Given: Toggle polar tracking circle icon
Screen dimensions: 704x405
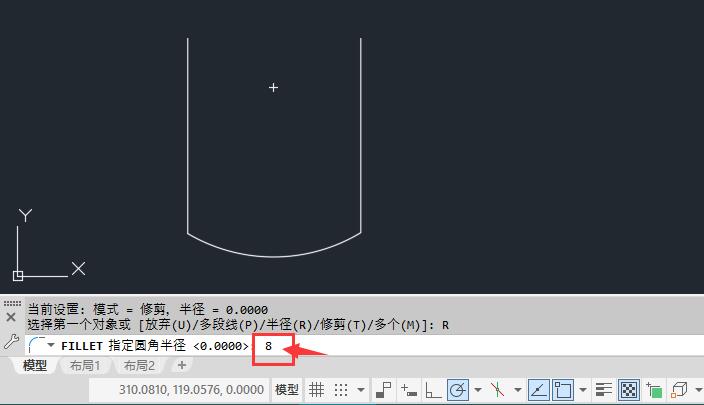Looking at the screenshot, I should click(x=458, y=390).
